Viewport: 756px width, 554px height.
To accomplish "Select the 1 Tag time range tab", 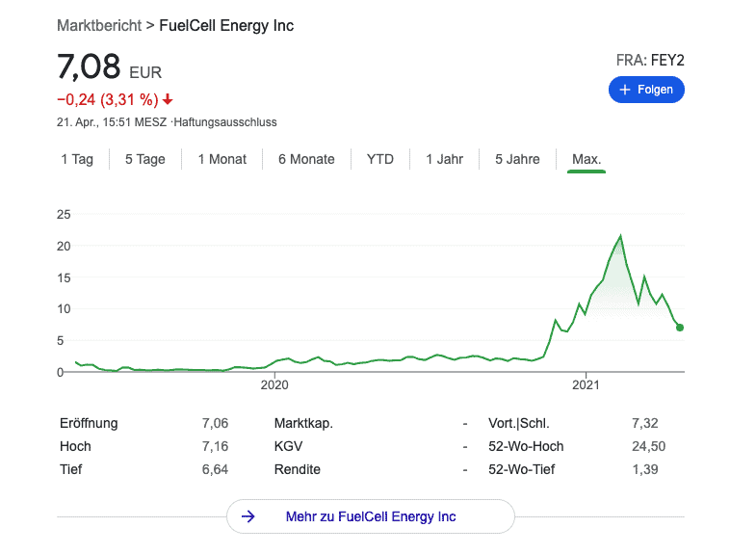I will [77, 159].
